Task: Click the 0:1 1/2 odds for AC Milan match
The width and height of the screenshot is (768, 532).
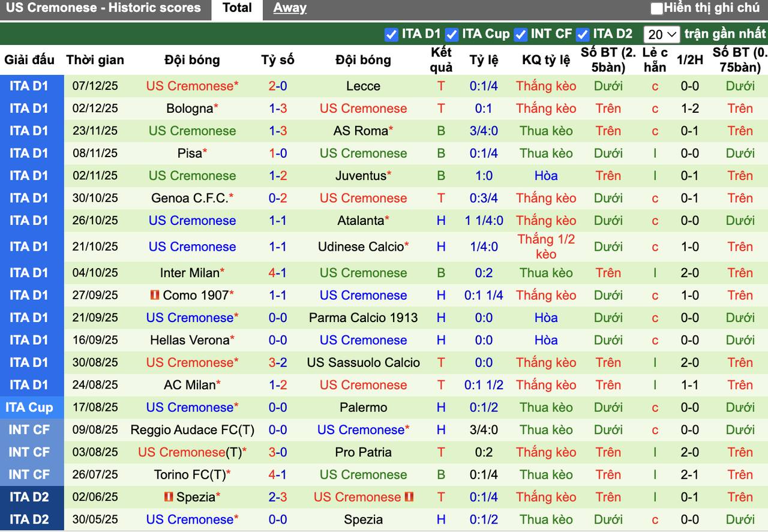Action: coord(484,385)
